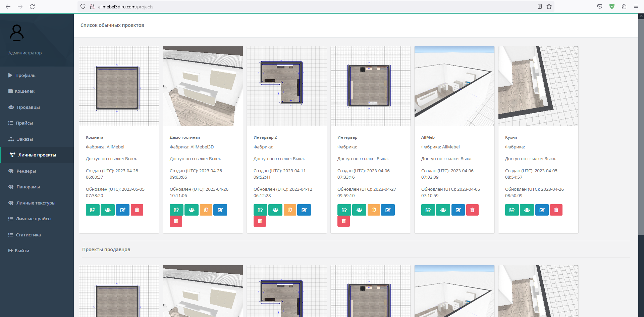Select Личные проекты in sidebar
The width and height of the screenshot is (644, 317).
(37, 155)
